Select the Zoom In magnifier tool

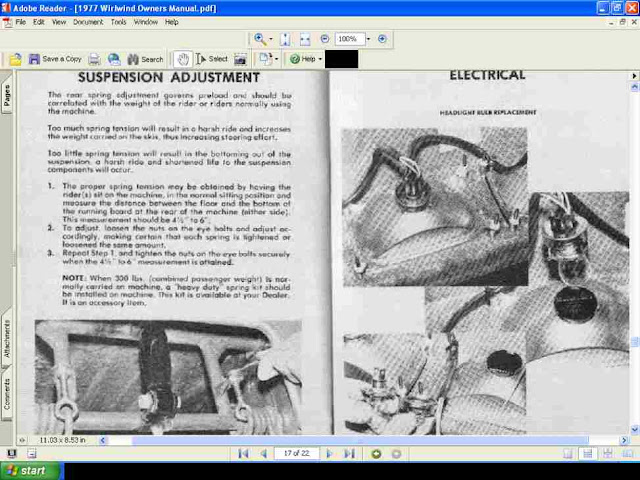[x=260, y=39]
